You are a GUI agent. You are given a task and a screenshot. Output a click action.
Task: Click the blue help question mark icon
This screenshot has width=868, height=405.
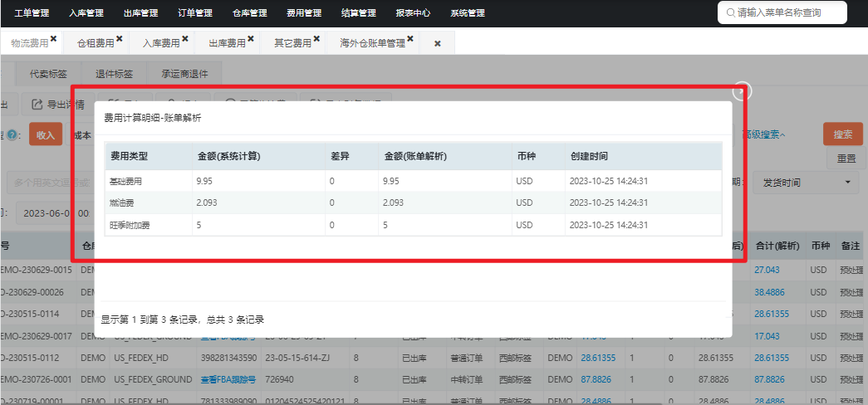(x=11, y=135)
